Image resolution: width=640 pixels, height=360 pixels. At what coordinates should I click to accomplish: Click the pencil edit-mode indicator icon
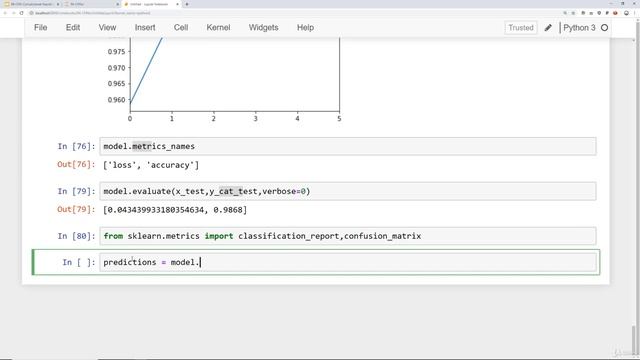(548, 28)
